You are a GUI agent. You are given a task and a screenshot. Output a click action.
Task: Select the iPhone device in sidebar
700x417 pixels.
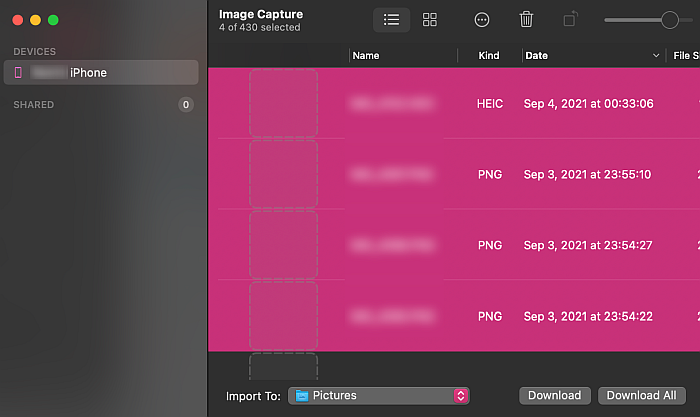pos(101,72)
